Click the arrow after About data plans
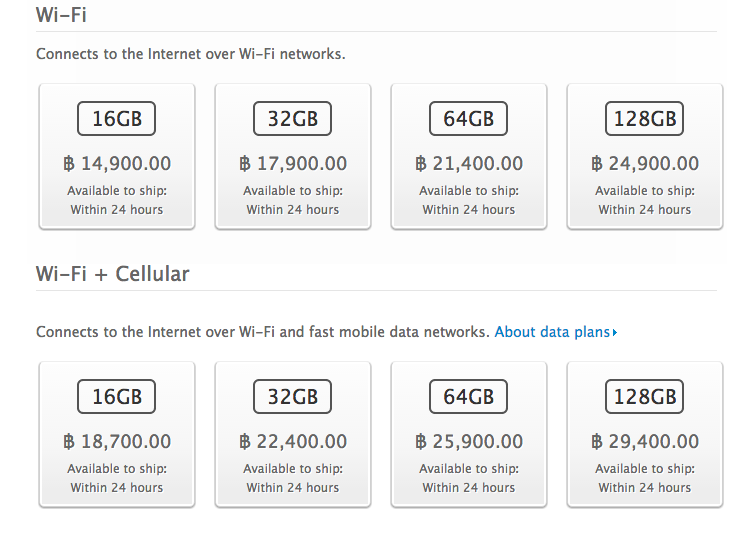 pos(615,332)
